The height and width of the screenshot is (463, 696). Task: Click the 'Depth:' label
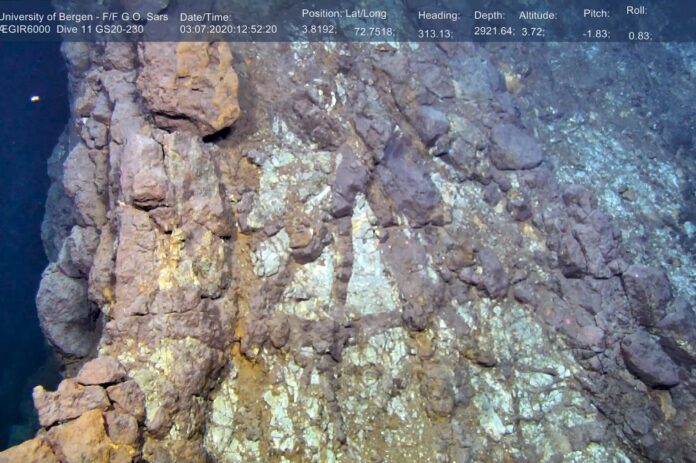pos(490,16)
